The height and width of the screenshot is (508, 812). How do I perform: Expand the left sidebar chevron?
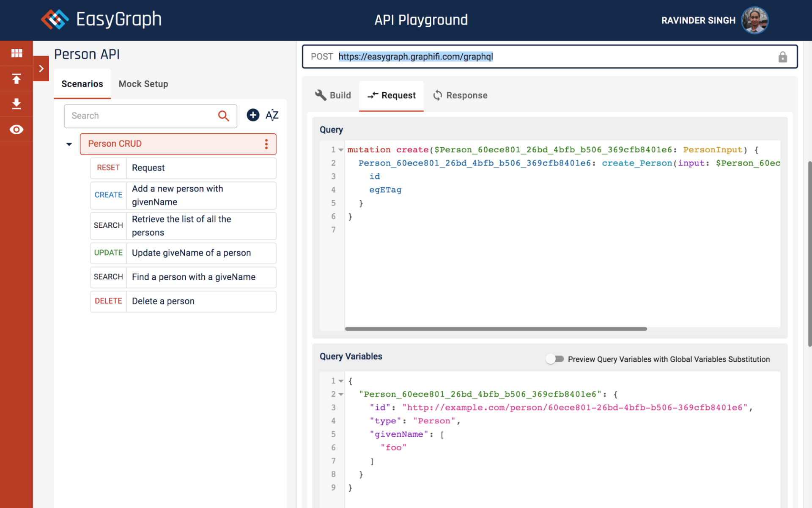coord(41,69)
